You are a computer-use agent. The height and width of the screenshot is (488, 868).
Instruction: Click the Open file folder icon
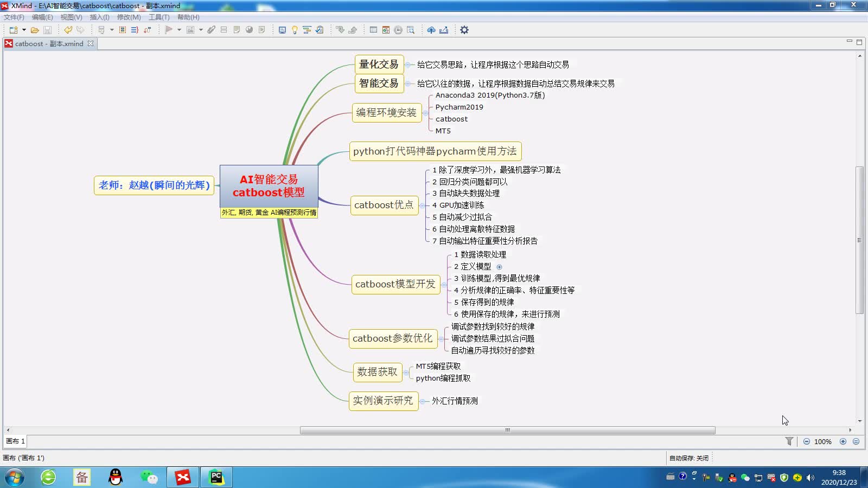[x=35, y=30]
